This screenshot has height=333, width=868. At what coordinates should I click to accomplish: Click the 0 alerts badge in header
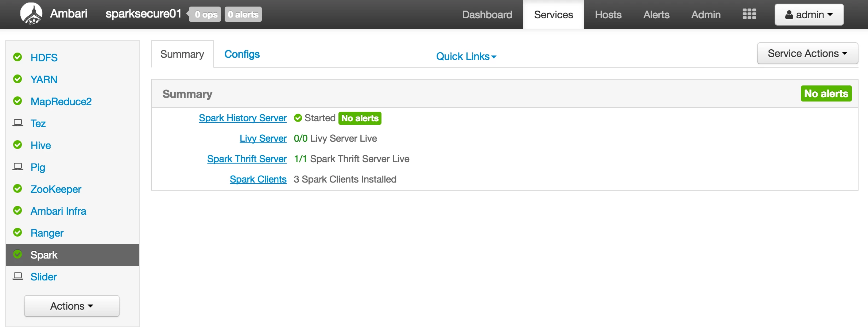(243, 15)
